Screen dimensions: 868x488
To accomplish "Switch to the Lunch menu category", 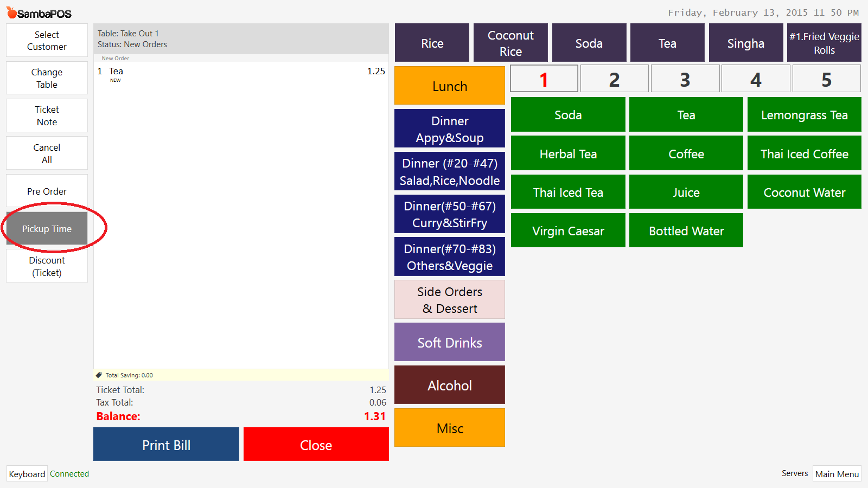I will [449, 86].
